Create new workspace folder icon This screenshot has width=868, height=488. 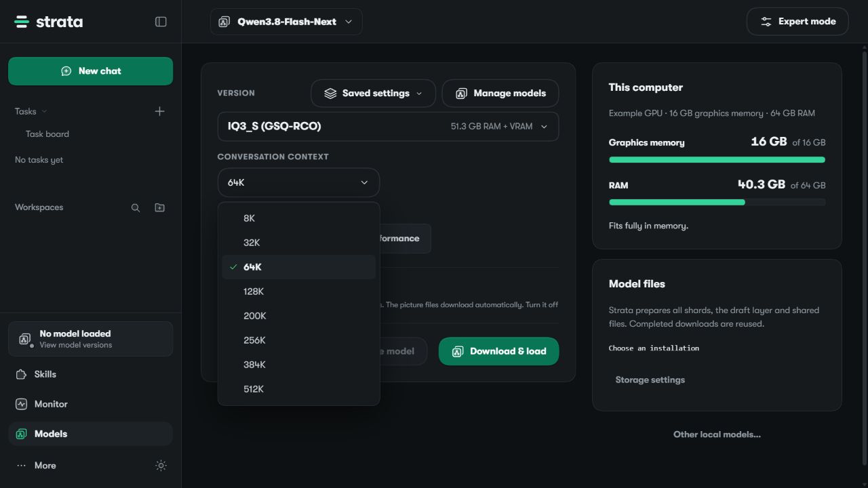coord(159,207)
